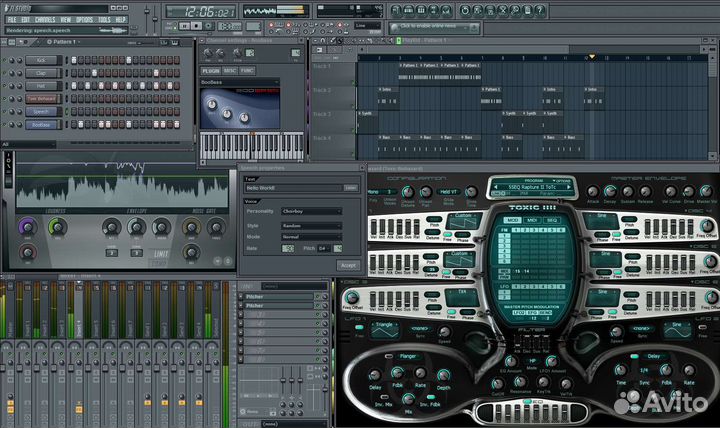Image resolution: width=720 pixels, height=428 pixels.
Task: Click the LFO 1 Triangle waveform display
Action: coord(384,330)
